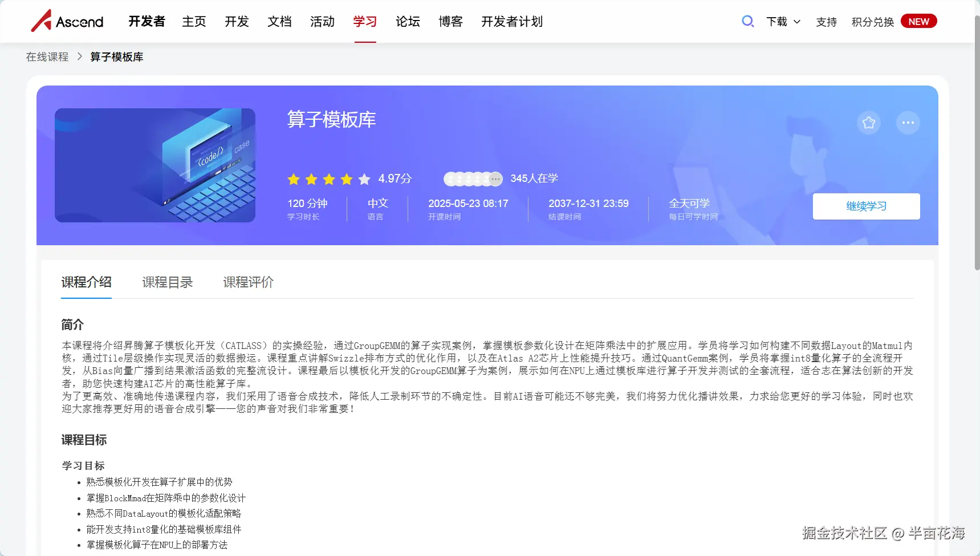Click bullet 熟悉不同DataLayout的模板化适配策略

click(164, 513)
